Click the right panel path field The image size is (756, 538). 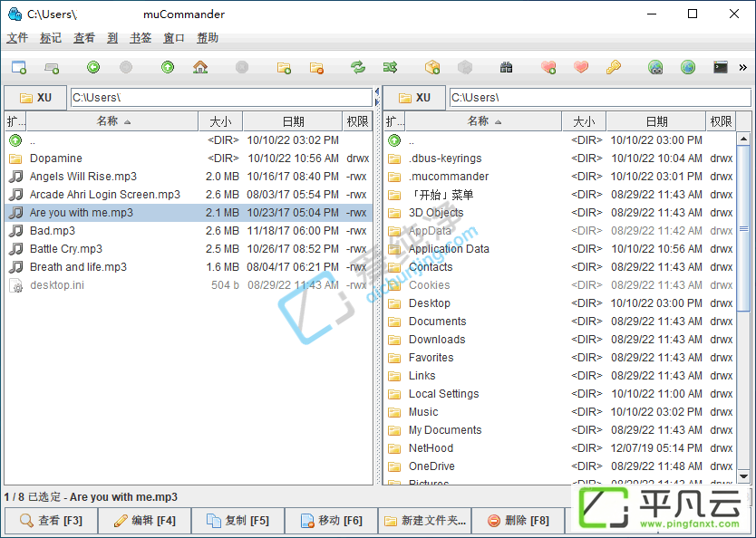600,97
